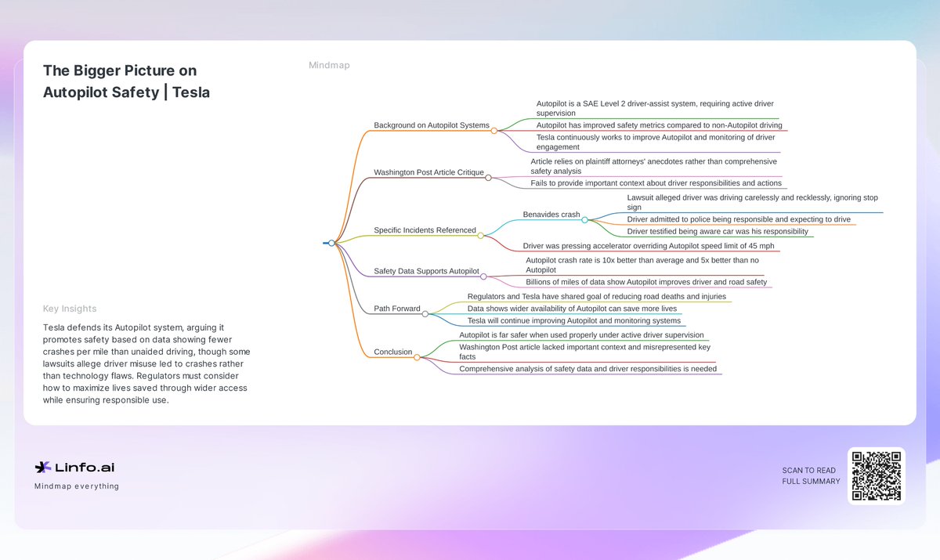The image size is (940, 560).
Task: Click node Autopilot has improved safety metrics
Action: (659, 125)
